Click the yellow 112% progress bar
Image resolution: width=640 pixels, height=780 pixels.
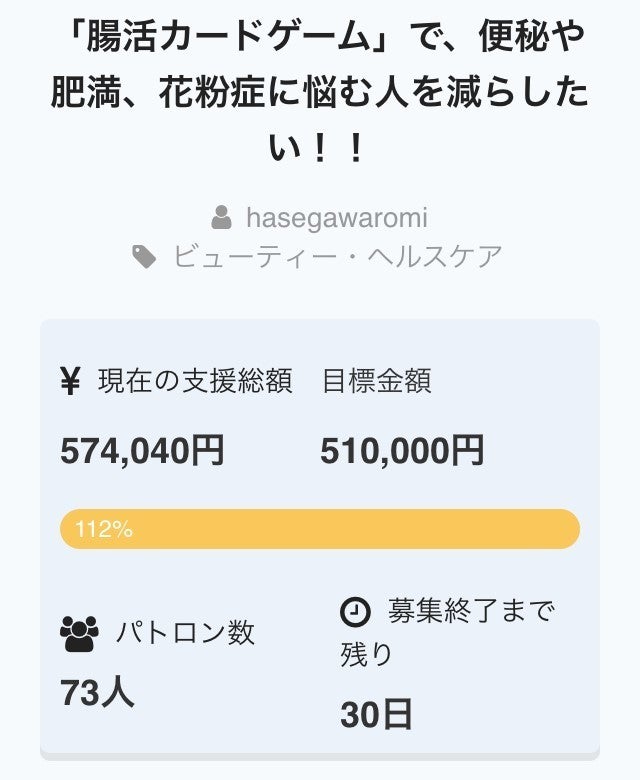pyautogui.click(x=320, y=529)
